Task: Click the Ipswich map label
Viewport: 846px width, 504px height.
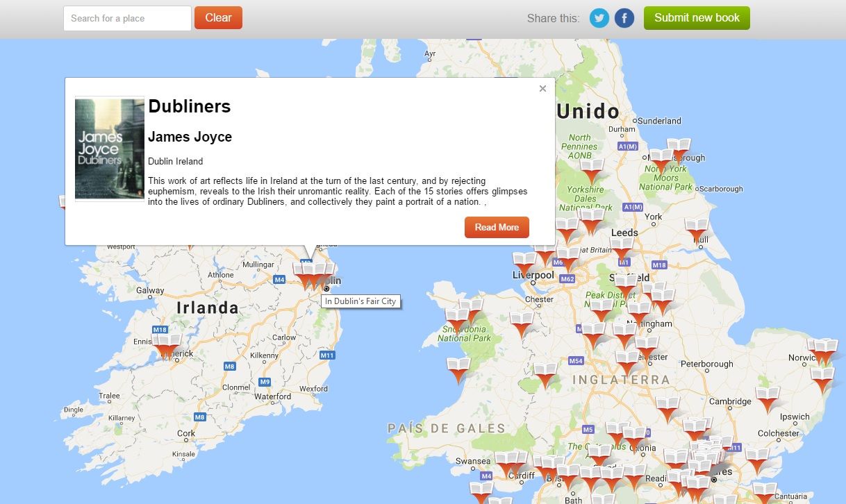Action: click(795, 417)
